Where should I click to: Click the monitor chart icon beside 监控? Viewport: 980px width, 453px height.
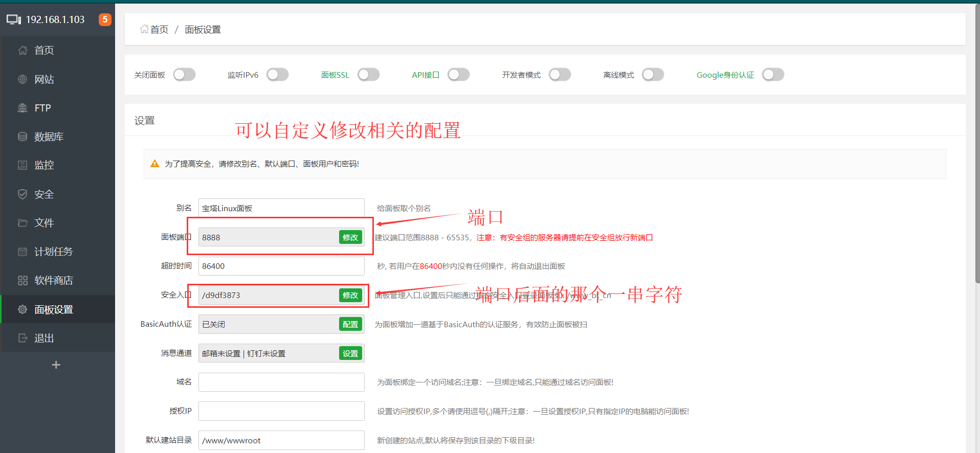23,165
